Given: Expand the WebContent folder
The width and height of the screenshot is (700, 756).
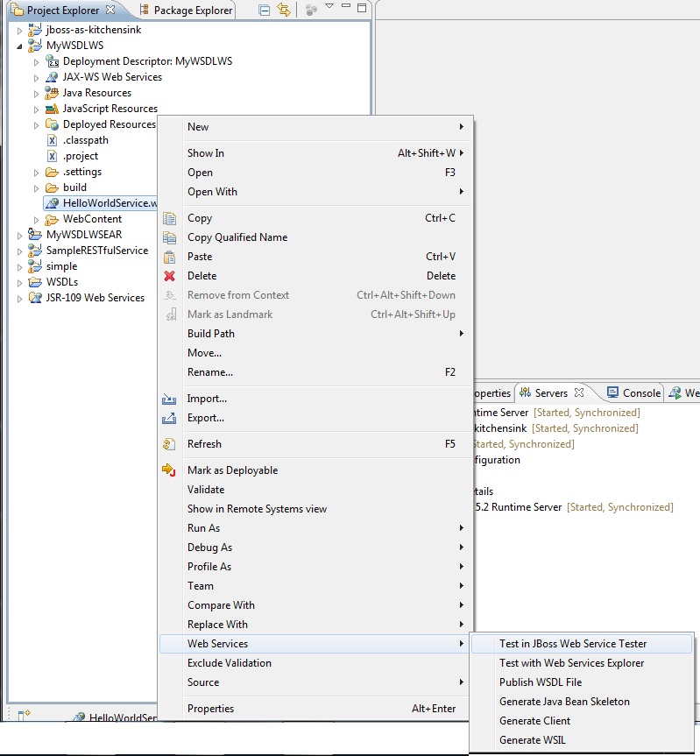Looking at the screenshot, I should point(36,220).
